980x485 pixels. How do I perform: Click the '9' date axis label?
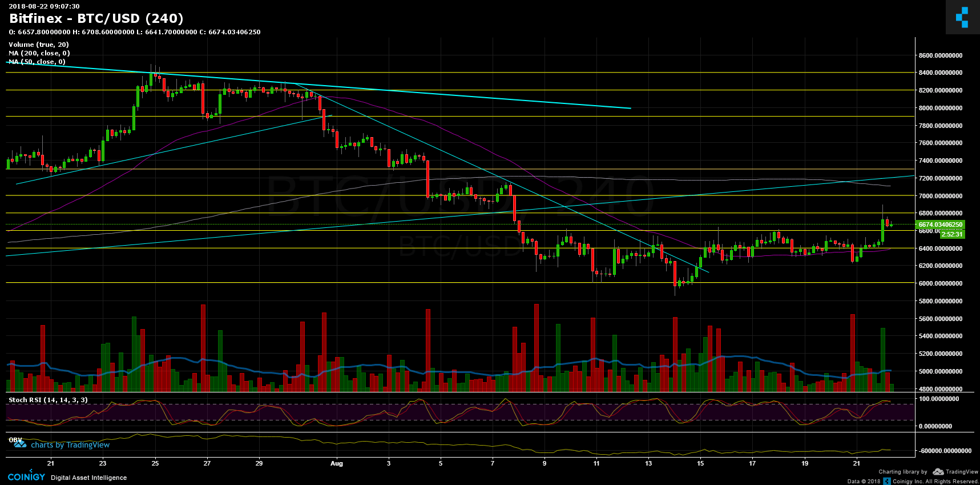coord(545,463)
